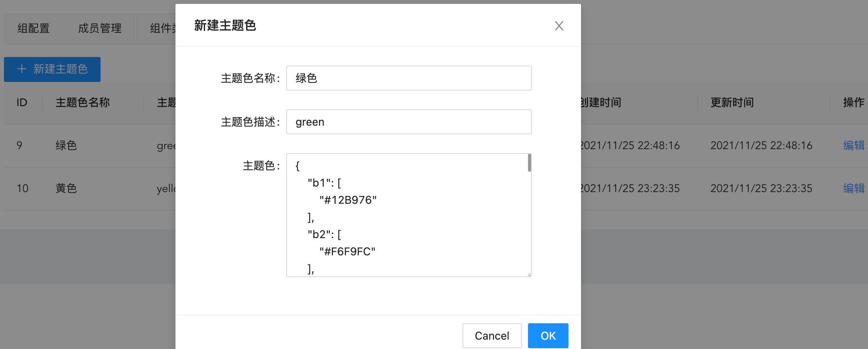Focus the 主题色描述 field containing green

409,122
